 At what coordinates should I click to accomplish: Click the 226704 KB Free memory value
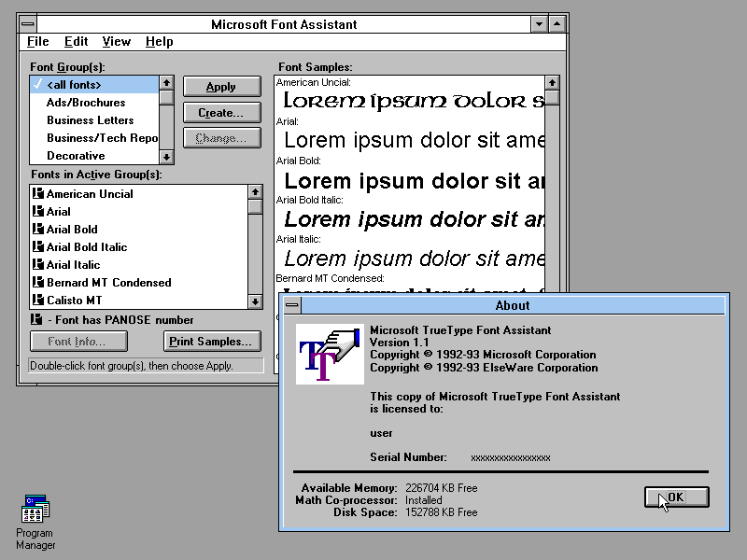441,487
